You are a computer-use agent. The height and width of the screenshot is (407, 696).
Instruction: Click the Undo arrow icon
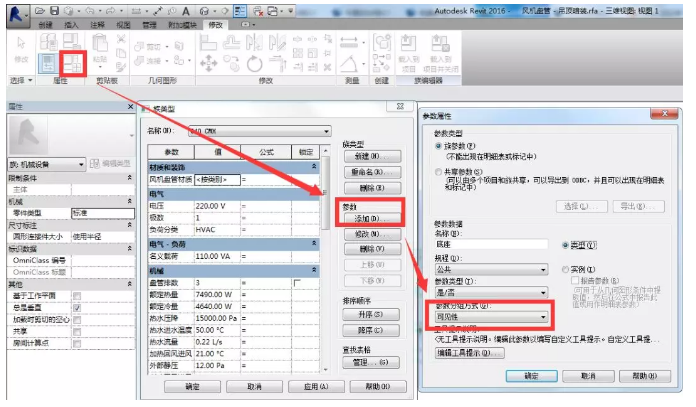90,11
